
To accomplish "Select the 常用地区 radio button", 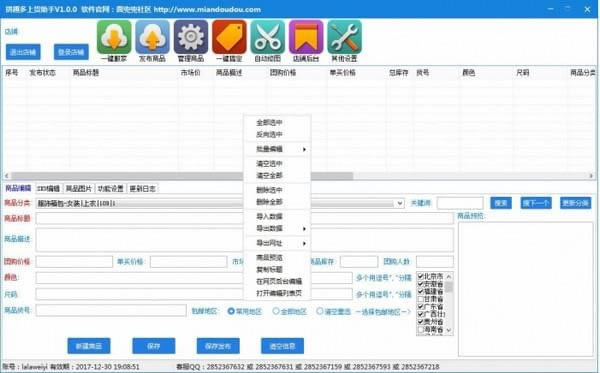I will [231, 311].
